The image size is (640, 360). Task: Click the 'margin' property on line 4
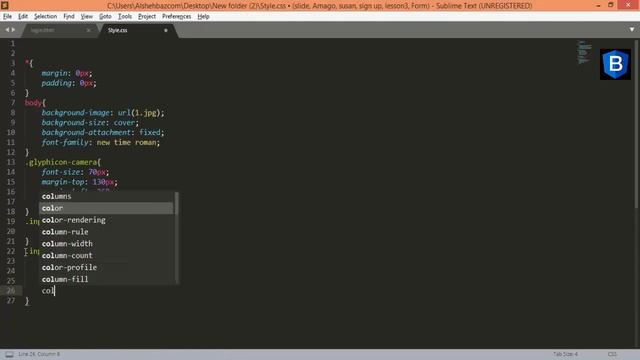[54, 73]
